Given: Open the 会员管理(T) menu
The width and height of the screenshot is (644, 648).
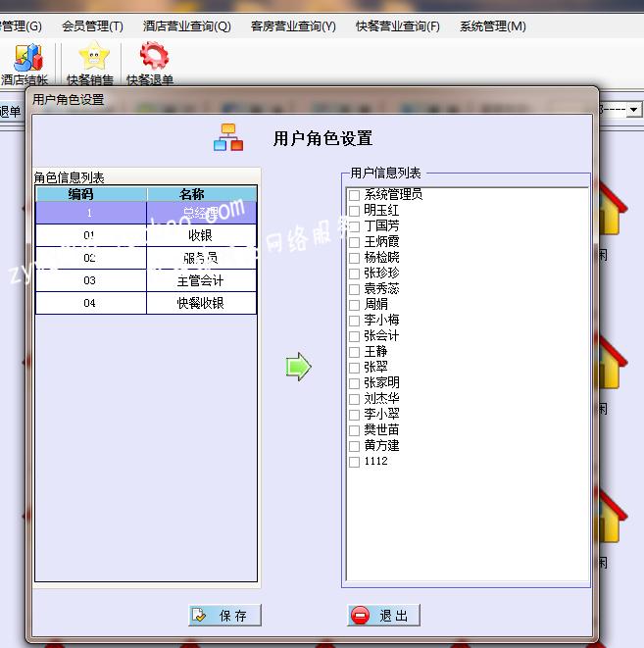Looking at the screenshot, I should tap(92, 26).
